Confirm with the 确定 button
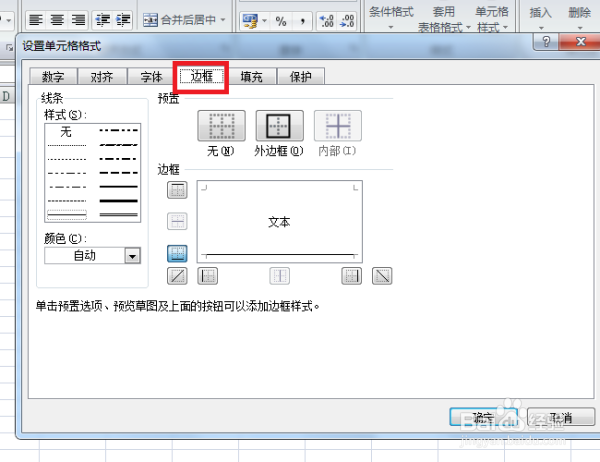The image size is (600, 462). point(483,417)
